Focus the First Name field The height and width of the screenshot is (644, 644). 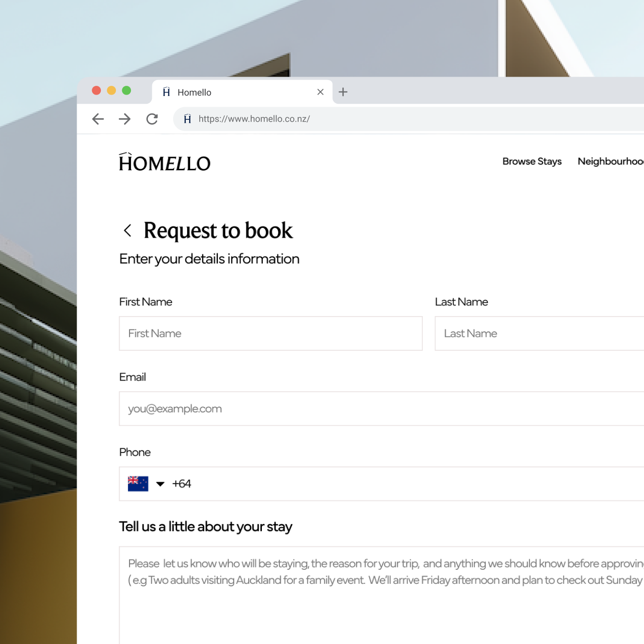(271, 334)
